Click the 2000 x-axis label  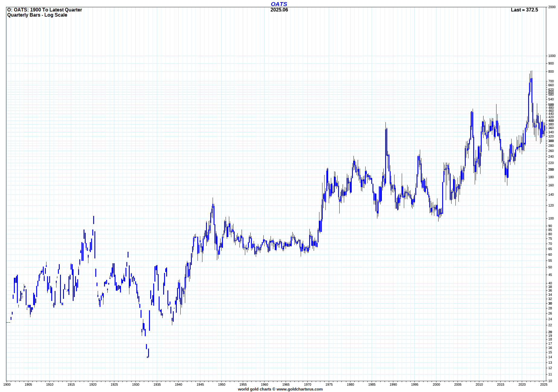point(436,384)
